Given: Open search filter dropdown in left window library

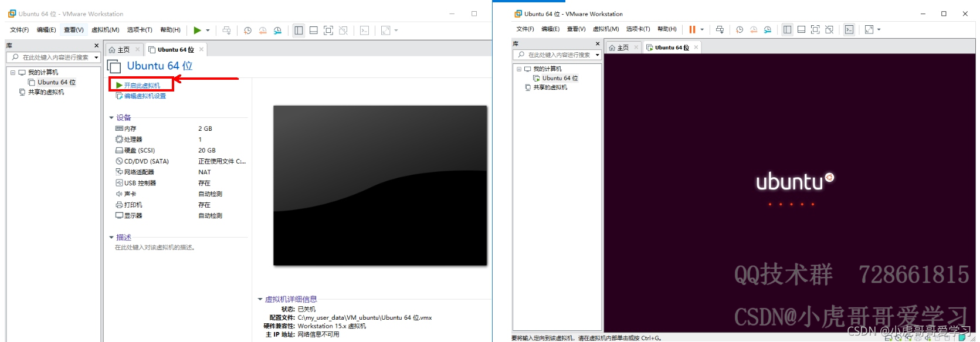Looking at the screenshot, I should (96, 57).
